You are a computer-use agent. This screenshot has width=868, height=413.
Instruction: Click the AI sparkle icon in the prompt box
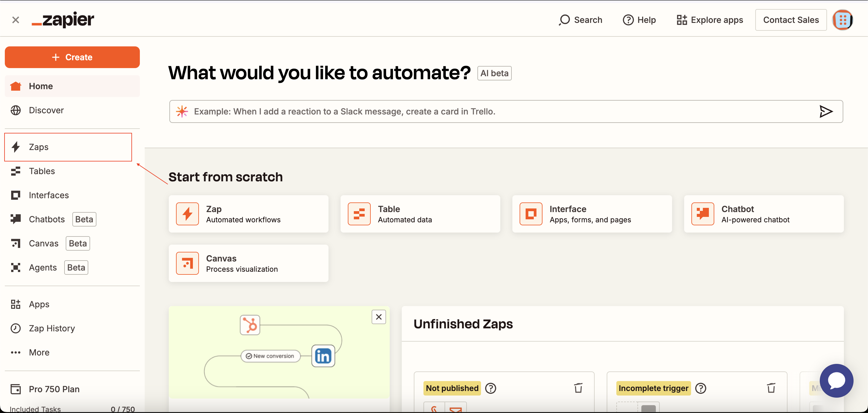[182, 111]
